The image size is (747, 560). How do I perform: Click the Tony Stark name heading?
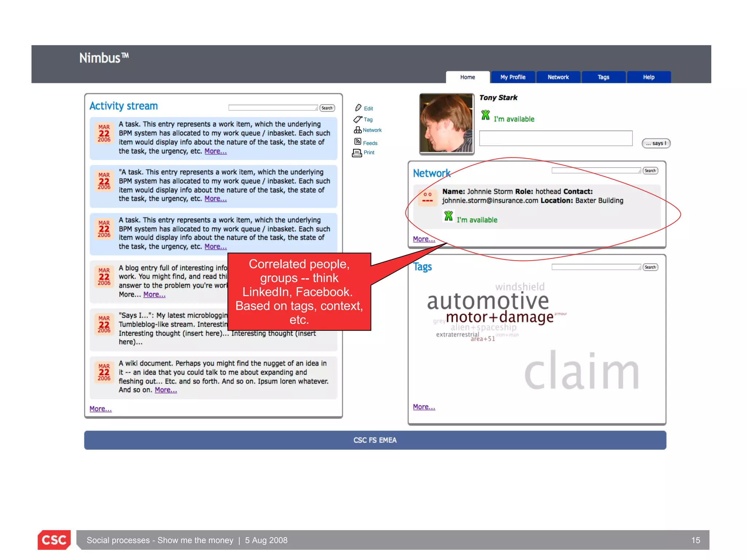click(x=498, y=97)
